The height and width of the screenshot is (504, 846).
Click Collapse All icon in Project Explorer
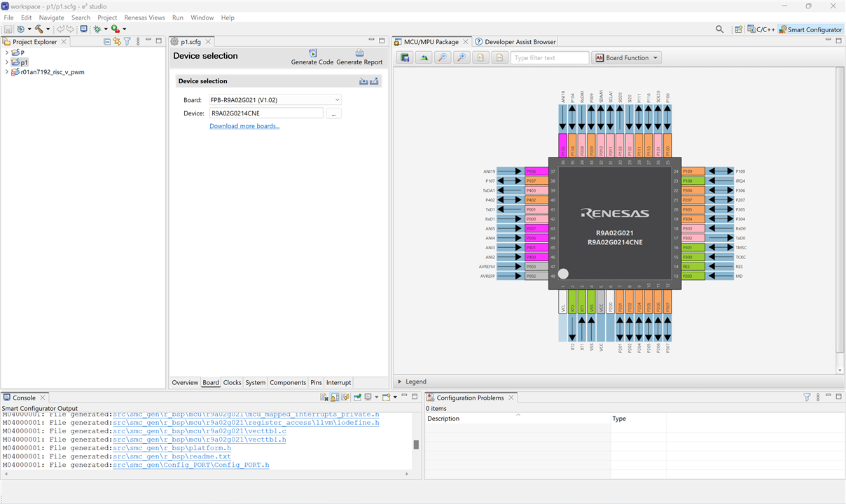click(107, 42)
